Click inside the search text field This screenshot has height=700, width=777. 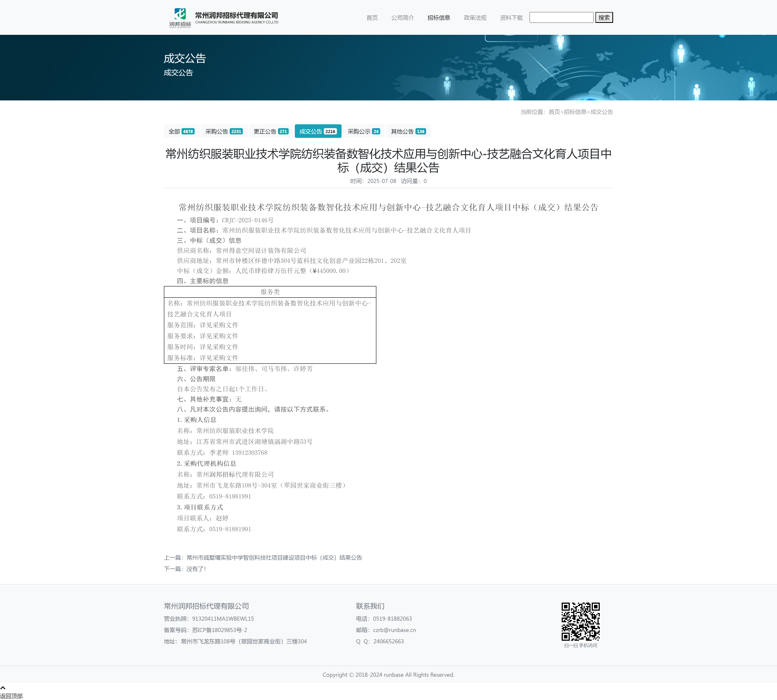coord(561,18)
